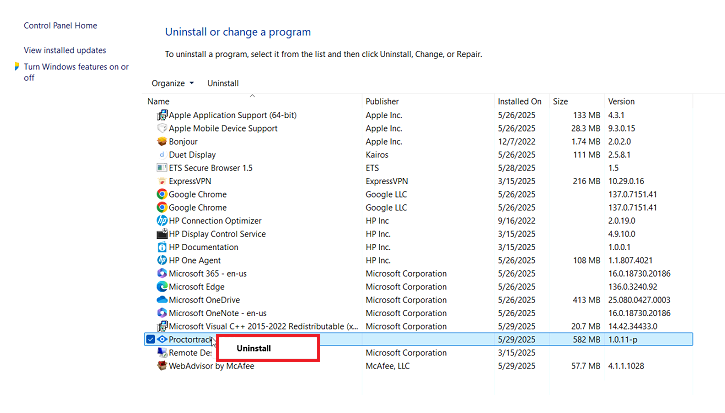Select Microsoft 365 - en-us entry
The height and width of the screenshot is (413, 725).
[208, 273]
